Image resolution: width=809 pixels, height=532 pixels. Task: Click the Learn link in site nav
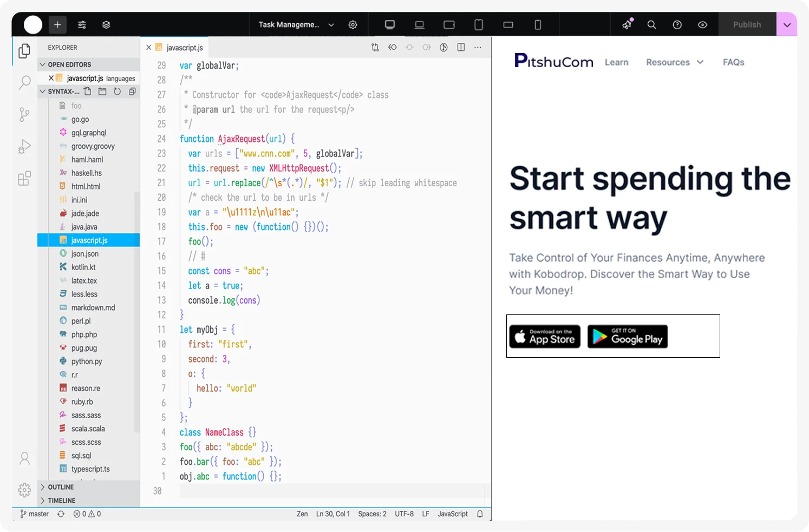point(617,62)
